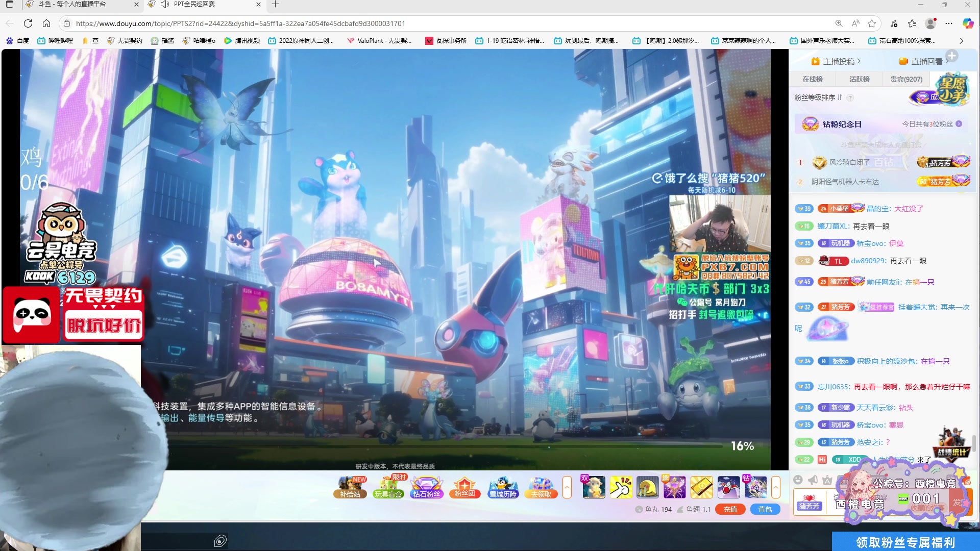The image size is (980, 551).
Task: Click username 阴阳怪气机器人卡布达 in rank list
Action: click(x=845, y=182)
